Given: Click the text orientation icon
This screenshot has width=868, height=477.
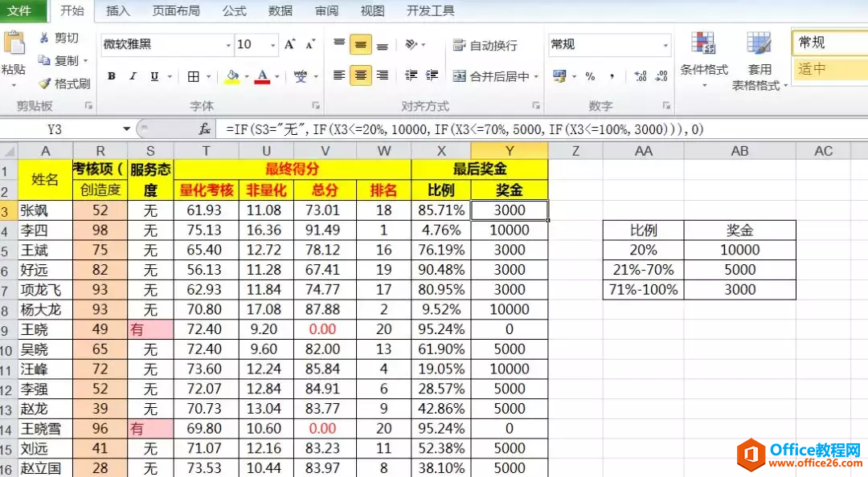Looking at the screenshot, I should 411,45.
